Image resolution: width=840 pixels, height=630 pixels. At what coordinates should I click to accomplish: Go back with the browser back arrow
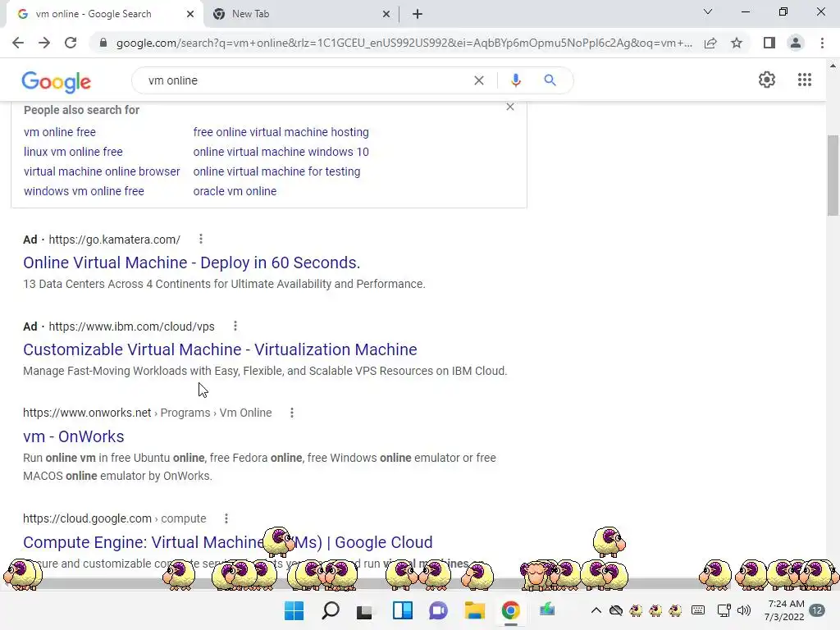pyautogui.click(x=18, y=43)
